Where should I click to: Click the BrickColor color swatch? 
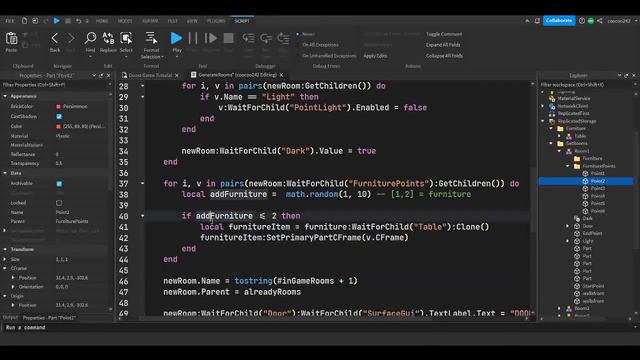point(58,107)
